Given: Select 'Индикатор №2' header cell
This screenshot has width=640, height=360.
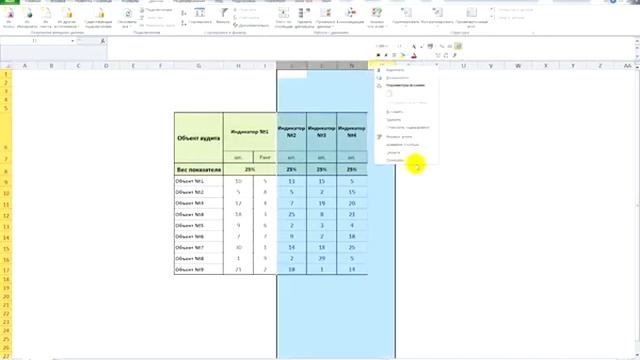Looking at the screenshot, I should (x=291, y=132).
